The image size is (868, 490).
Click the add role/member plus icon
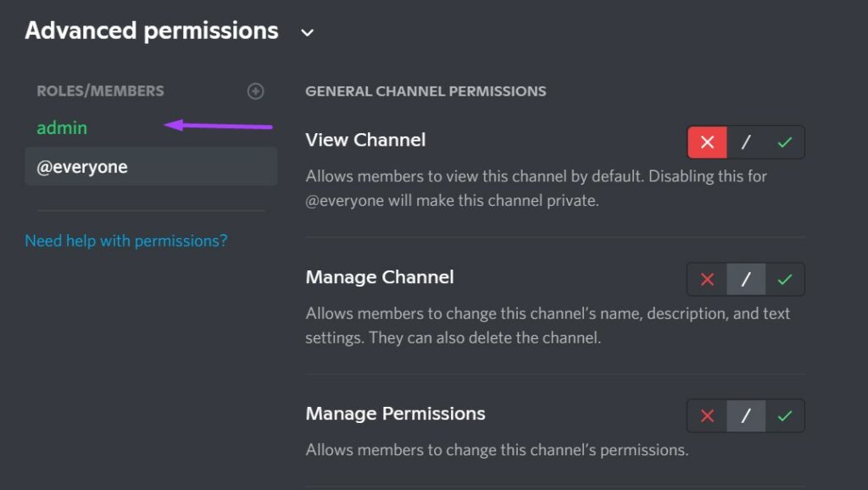255,91
